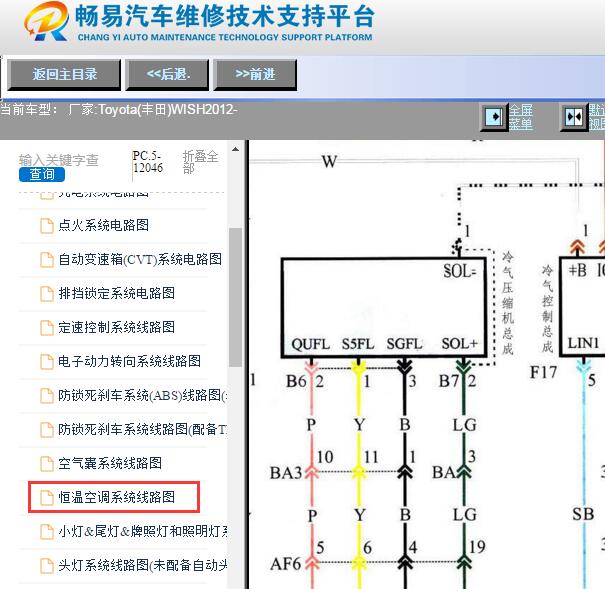The width and height of the screenshot is (605, 589).
Task: Click the document icon beside 防锁死刹车系统(ABS)线路图
Action: [47, 396]
